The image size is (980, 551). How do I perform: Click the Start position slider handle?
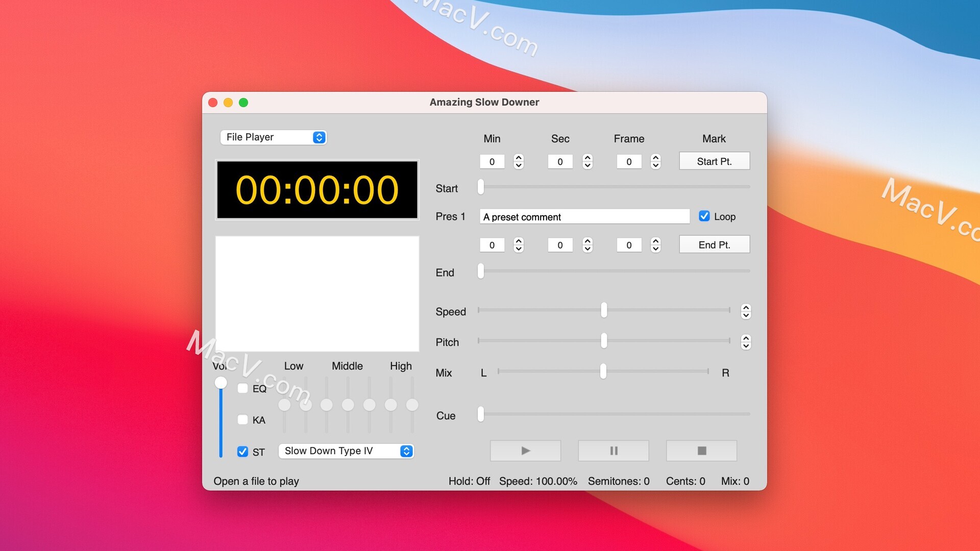coord(481,187)
